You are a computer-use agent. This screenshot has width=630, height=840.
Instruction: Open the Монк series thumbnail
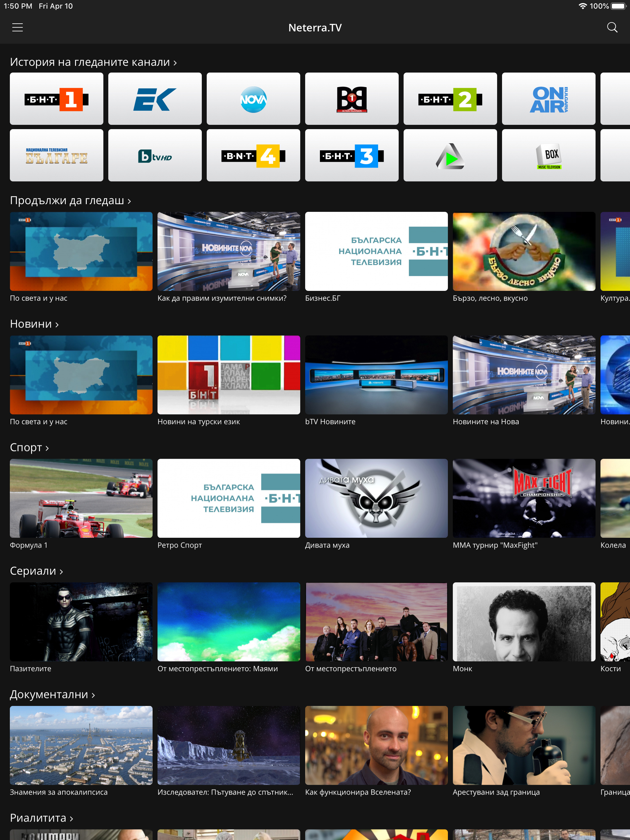click(x=524, y=621)
